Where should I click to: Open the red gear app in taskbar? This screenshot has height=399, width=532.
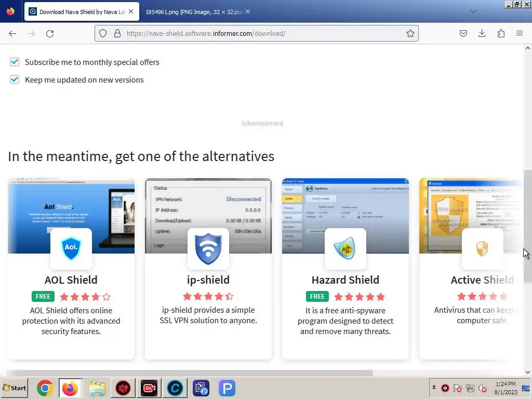[x=123, y=388]
